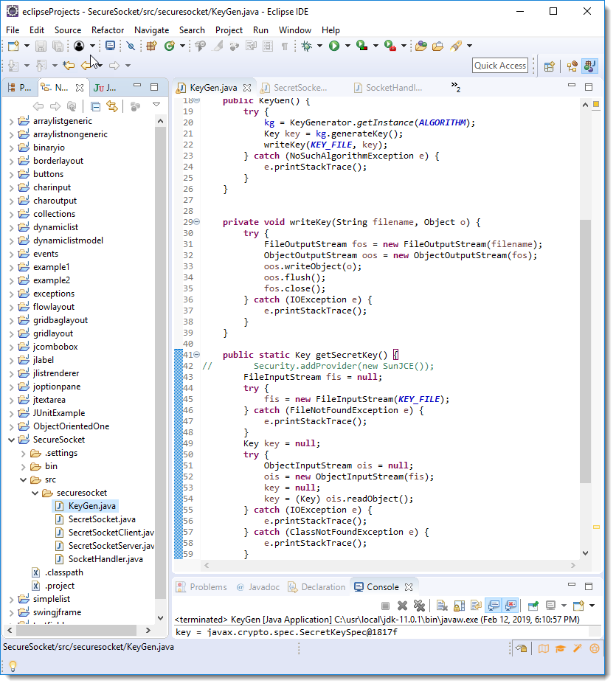Click the green Debug bug icon
Viewport: 616px width, 686px height.
click(x=307, y=46)
